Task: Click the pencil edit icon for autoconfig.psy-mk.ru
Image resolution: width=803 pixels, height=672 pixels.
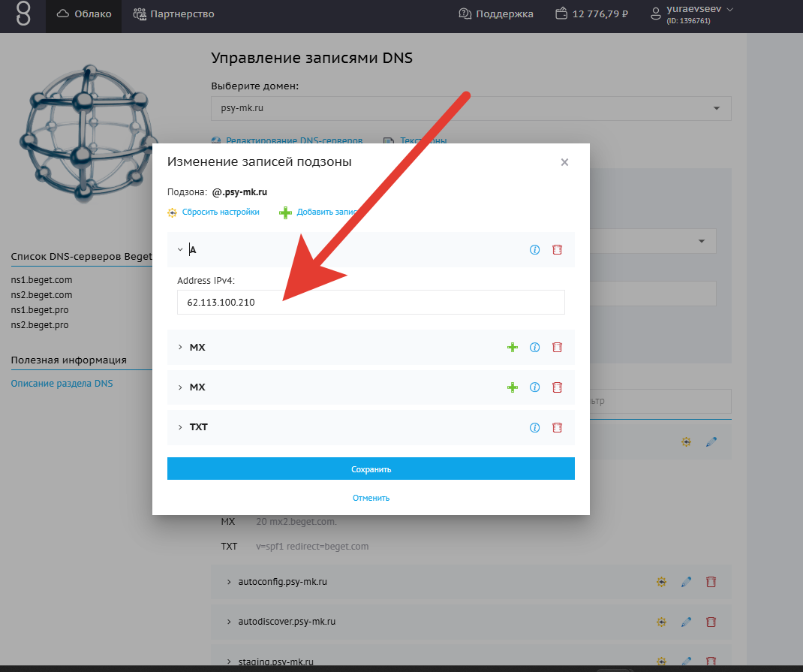Action: [x=686, y=582]
